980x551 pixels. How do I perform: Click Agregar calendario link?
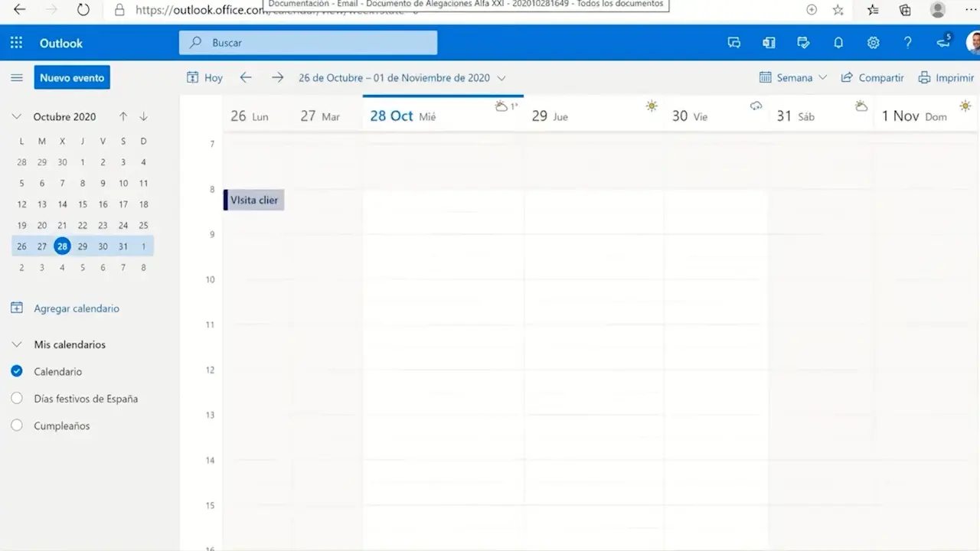pyautogui.click(x=76, y=308)
